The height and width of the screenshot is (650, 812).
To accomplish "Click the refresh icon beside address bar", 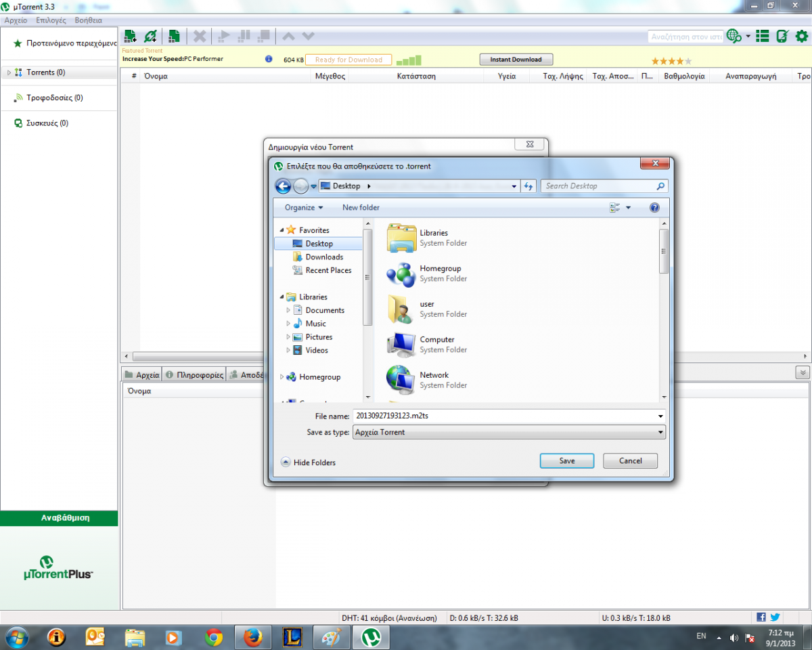I will tap(528, 186).
